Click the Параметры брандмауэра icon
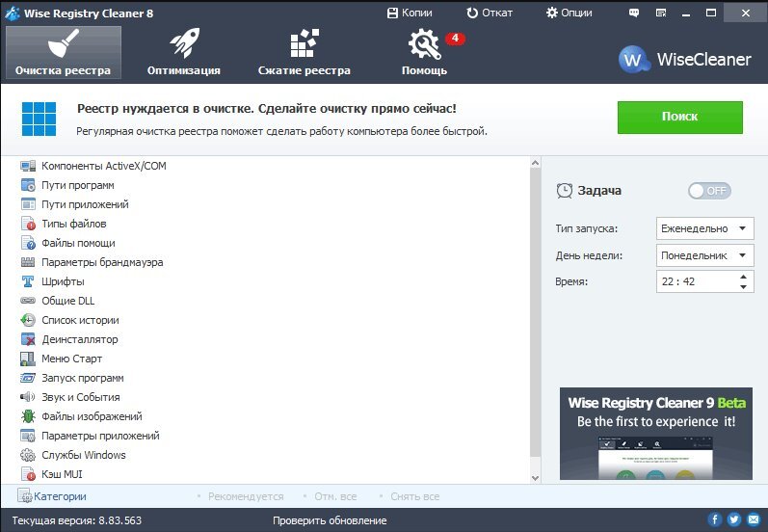 (28, 262)
